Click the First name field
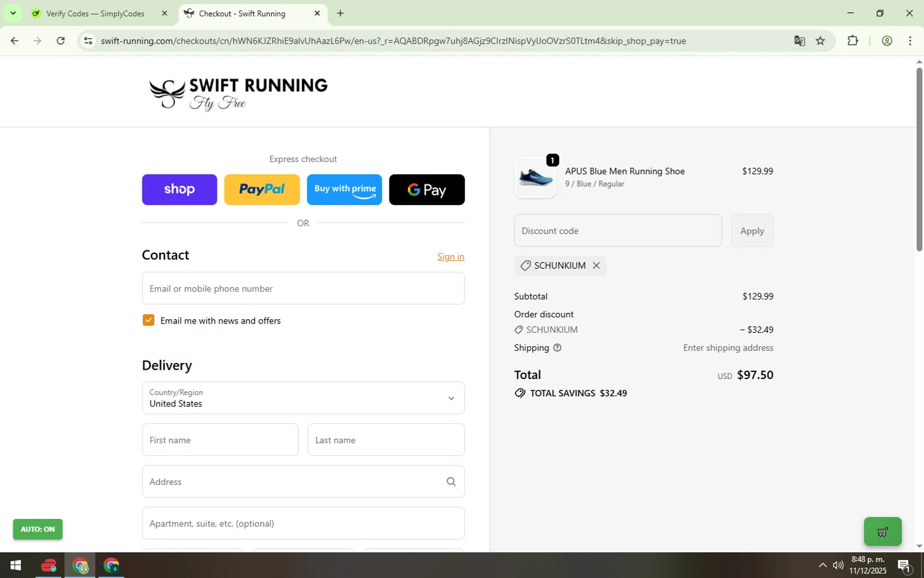 [x=221, y=440]
